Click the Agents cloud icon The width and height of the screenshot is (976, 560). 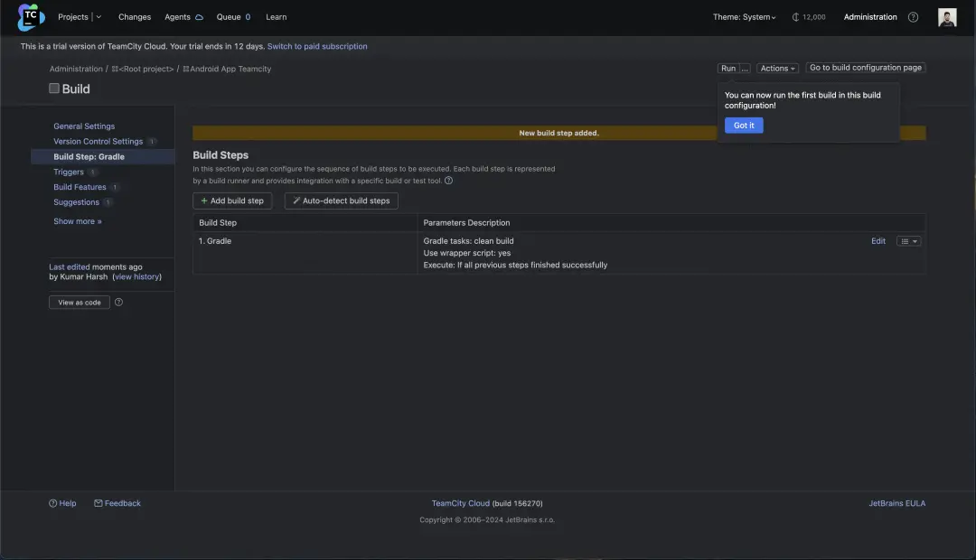pos(199,17)
